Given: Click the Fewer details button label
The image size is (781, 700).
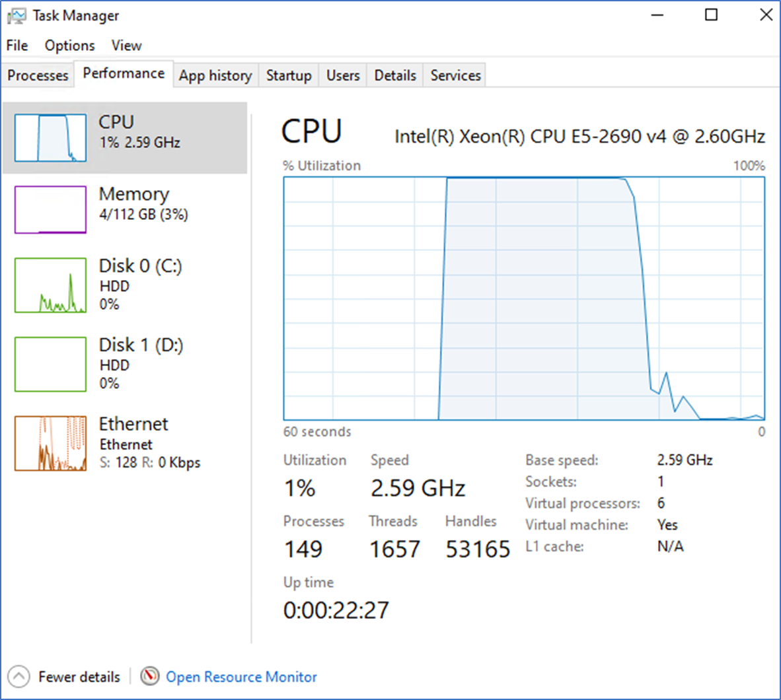Looking at the screenshot, I should tap(79, 677).
